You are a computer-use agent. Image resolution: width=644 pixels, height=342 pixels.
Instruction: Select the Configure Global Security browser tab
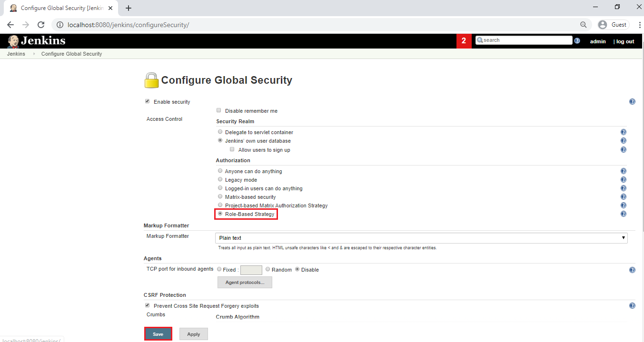click(62, 8)
